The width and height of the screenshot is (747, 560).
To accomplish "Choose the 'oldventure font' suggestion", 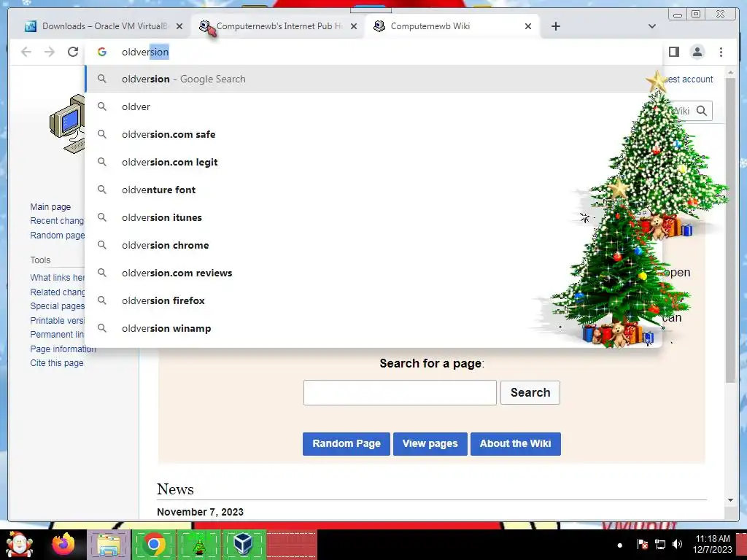I will click(373, 190).
